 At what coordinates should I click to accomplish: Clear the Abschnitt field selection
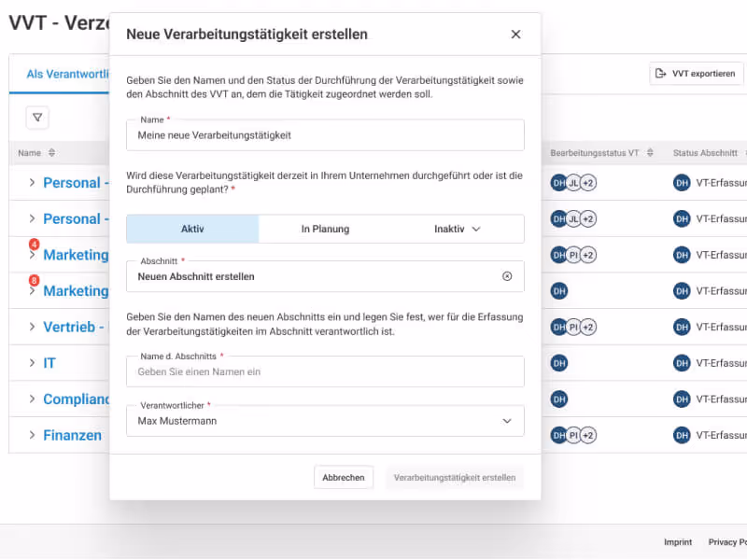(x=507, y=276)
